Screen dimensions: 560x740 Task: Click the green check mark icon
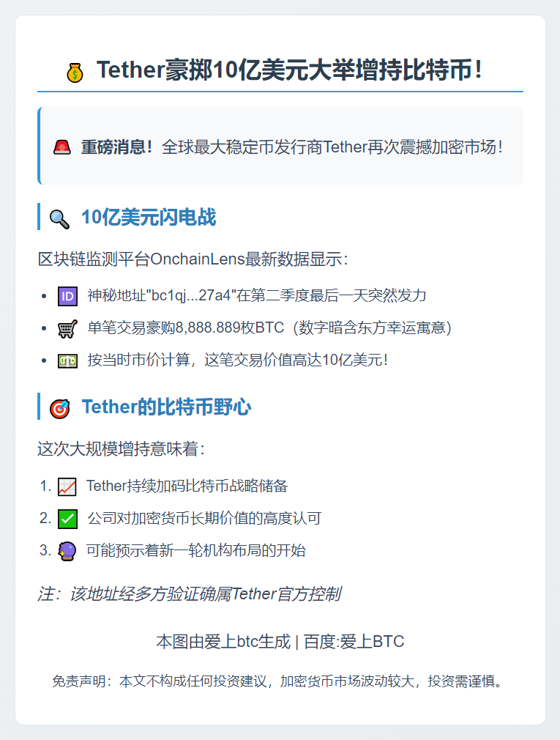pos(67,519)
